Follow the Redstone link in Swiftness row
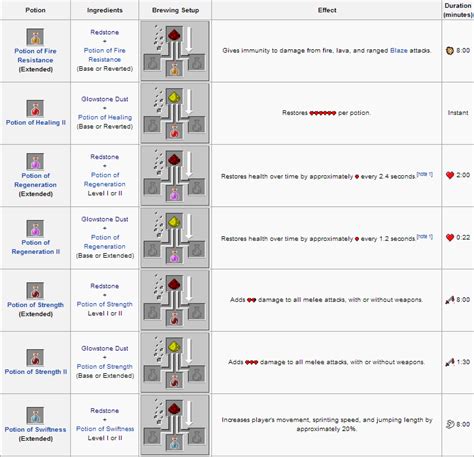 (105, 411)
